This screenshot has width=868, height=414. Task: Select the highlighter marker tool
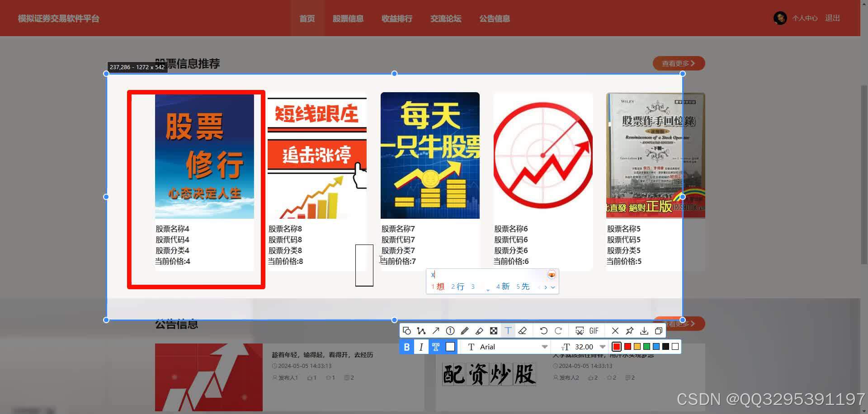tap(479, 331)
